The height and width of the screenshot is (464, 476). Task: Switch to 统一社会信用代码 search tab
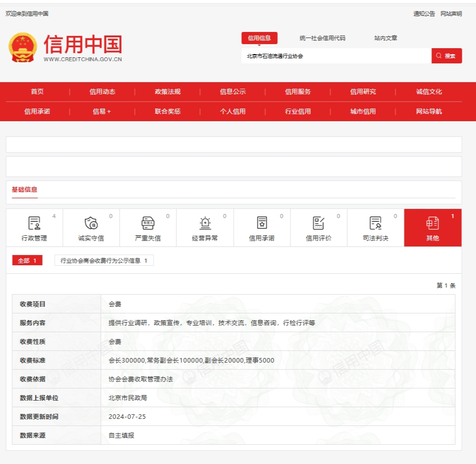pos(322,38)
